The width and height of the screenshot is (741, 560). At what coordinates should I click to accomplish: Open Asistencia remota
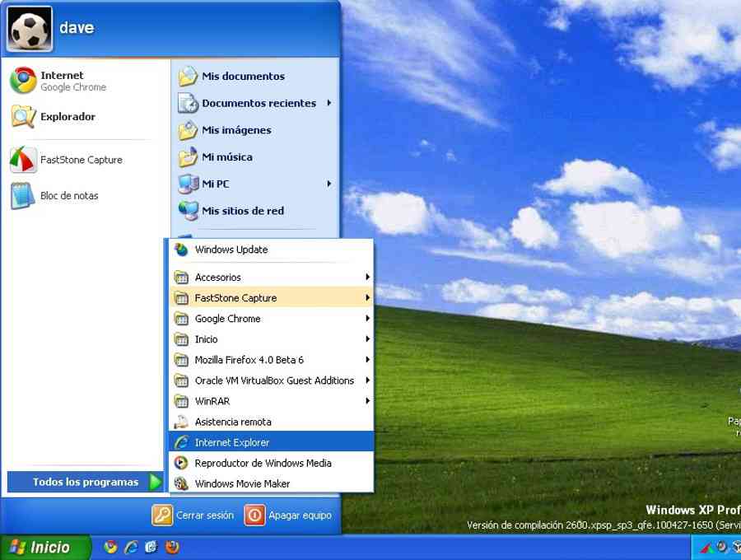click(271, 422)
